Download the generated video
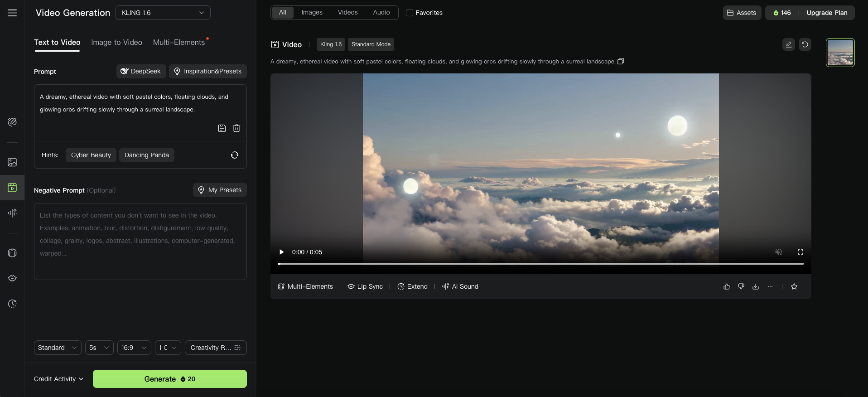The height and width of the screenshot is (397, 868). pyautogui.click(x=756, y=286)
